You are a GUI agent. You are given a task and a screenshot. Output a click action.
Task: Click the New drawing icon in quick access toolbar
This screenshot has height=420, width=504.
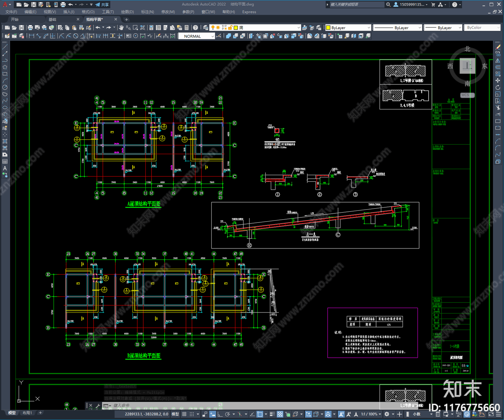point(19,4)
